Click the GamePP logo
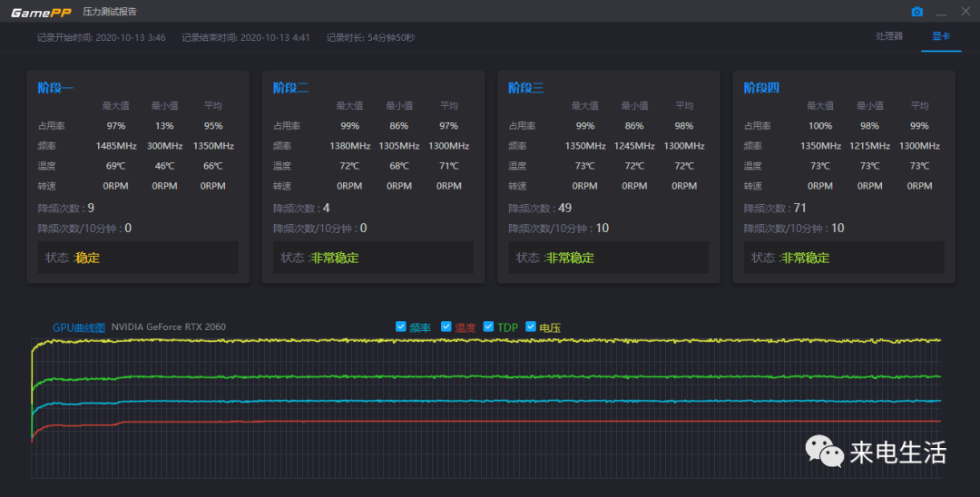Image resolution: width=980 pixels, height=497 pixels. (42, 12)
